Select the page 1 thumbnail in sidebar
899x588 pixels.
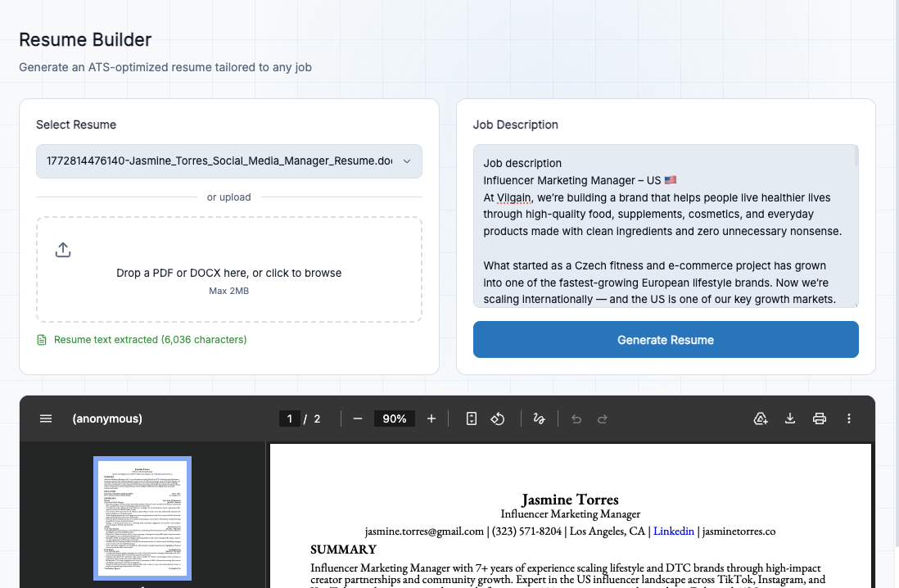coord(142,518)
